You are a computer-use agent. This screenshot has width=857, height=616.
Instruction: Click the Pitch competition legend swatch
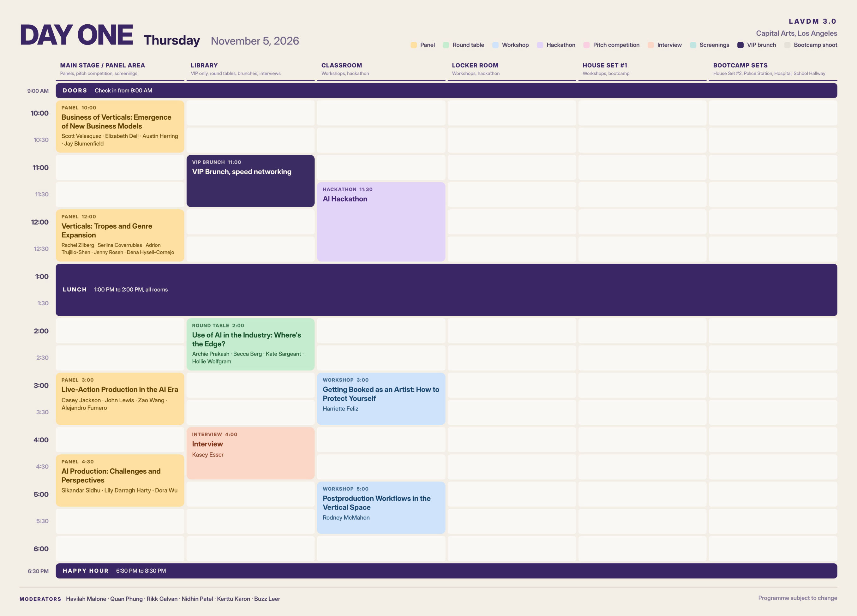point(586,45)
